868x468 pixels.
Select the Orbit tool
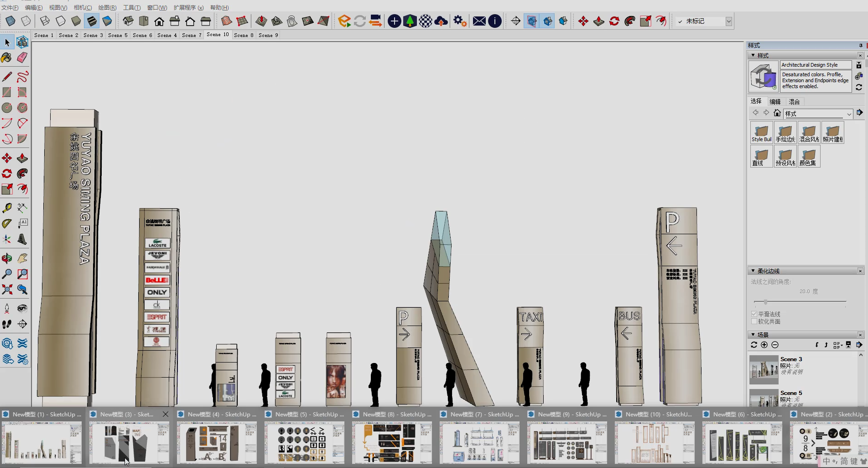pyautogui.click(x=7, y=258)
